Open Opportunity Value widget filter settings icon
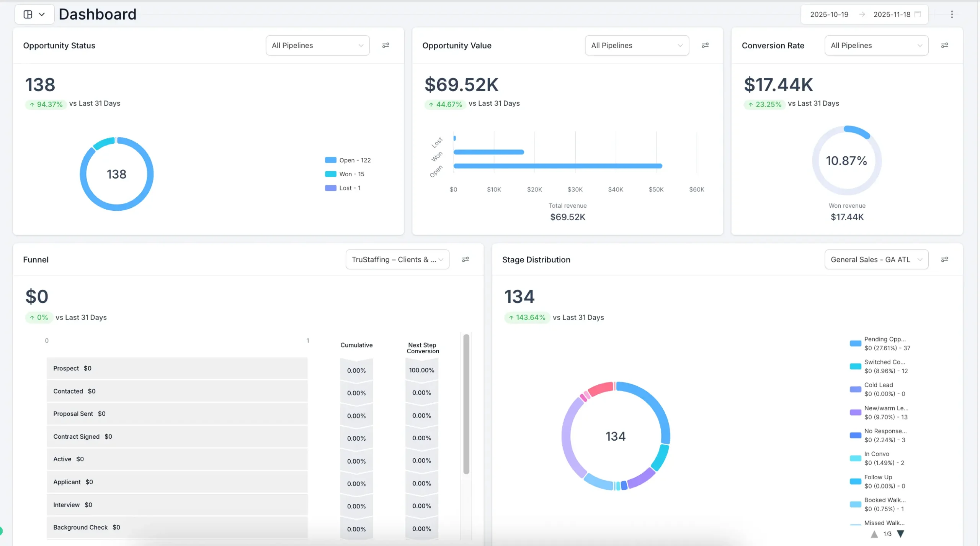980x546 pixels. click(705, 45)
